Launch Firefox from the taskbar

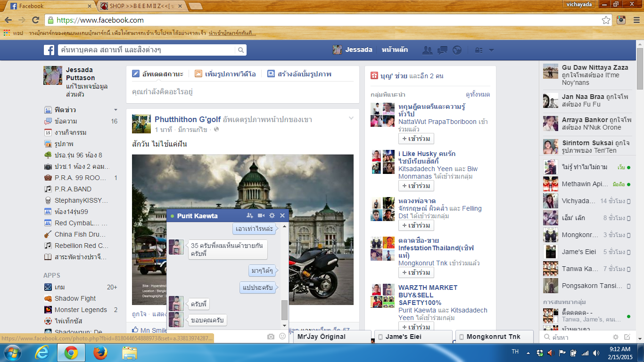coord(100,352)
